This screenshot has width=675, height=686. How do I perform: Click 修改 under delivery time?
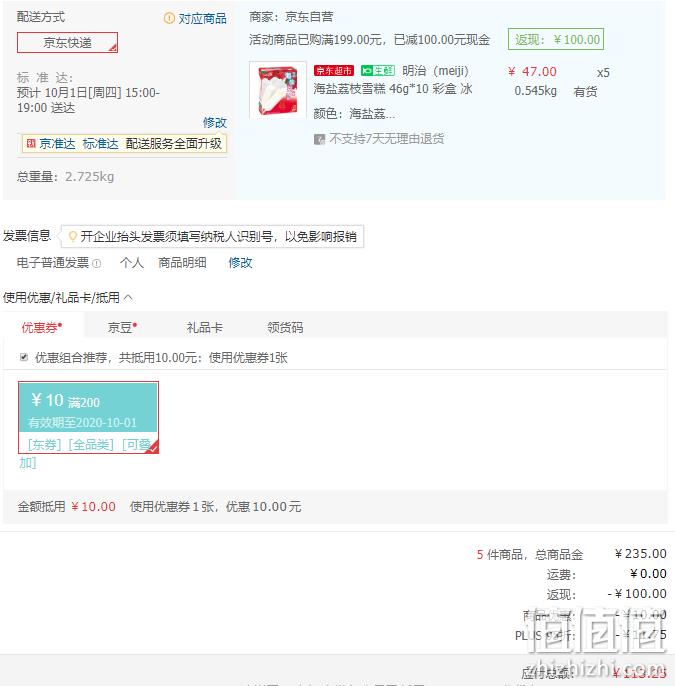(215, 122)
